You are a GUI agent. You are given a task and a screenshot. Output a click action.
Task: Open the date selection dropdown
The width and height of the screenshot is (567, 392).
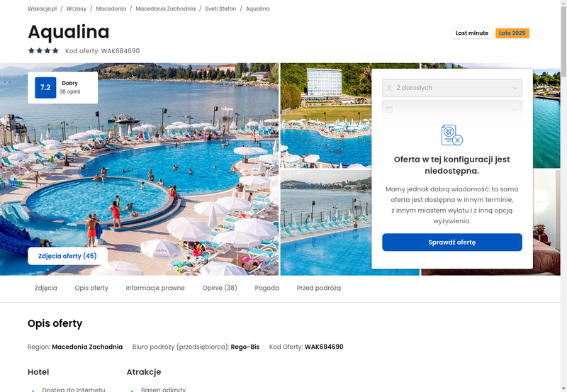click(x=452, y=110)
